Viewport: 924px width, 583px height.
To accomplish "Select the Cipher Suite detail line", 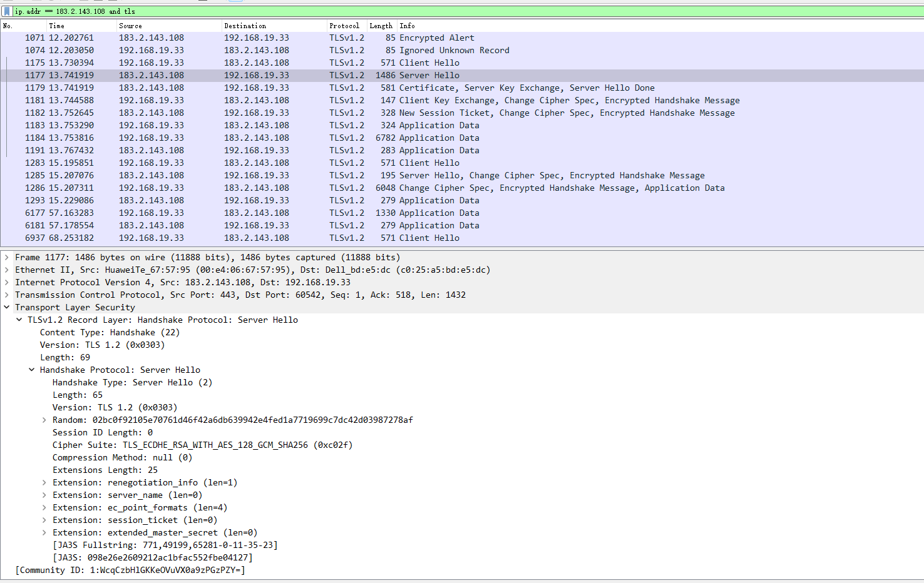I will click(x=202, y=445).
